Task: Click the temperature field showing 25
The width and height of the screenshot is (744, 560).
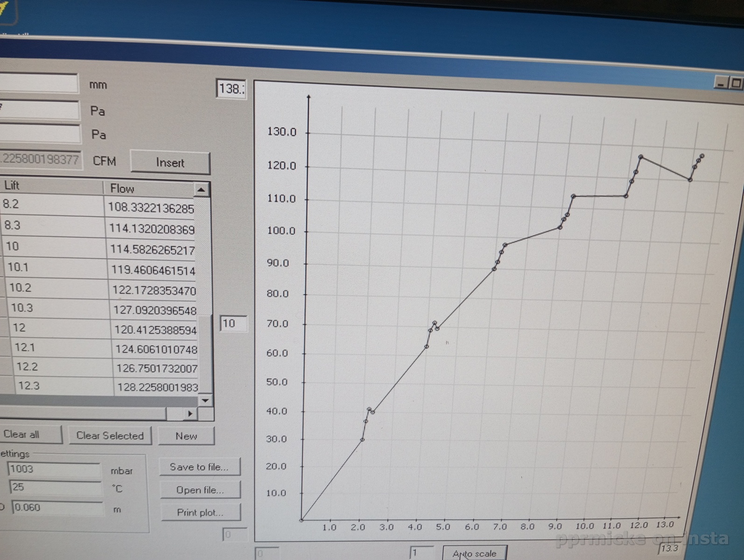Action: [x=55, y=488]
